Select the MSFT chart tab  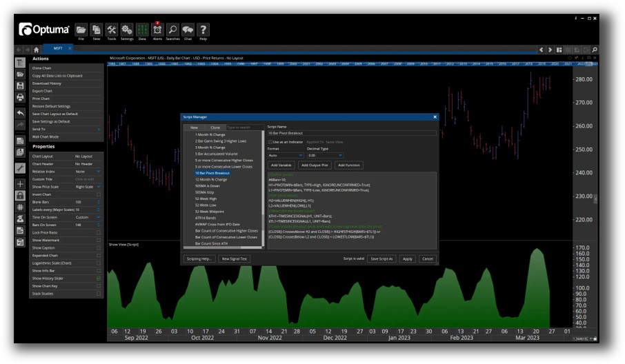tap(58, 49)
